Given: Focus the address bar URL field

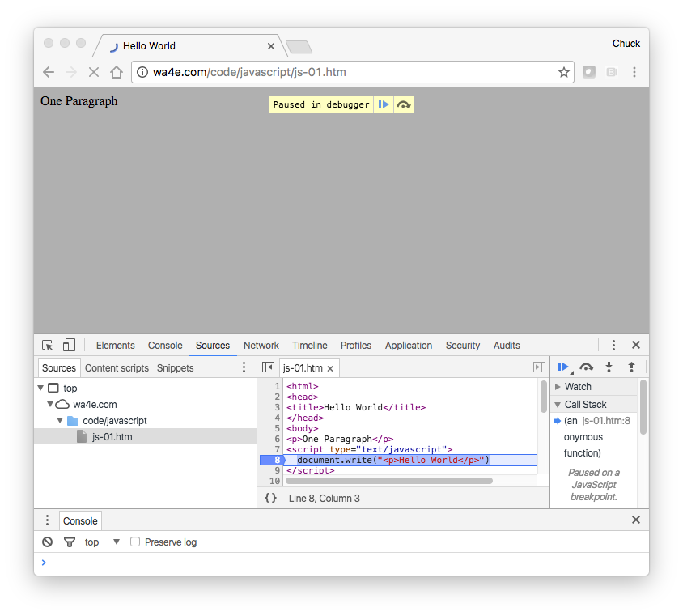Looking at the screenshot, I should click(353, 72).
